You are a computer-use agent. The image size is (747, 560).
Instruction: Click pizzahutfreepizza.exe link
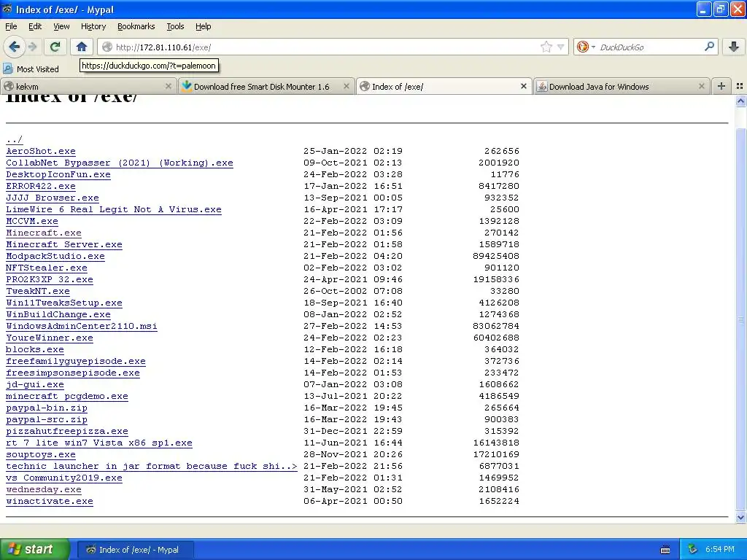click(67, 431)
